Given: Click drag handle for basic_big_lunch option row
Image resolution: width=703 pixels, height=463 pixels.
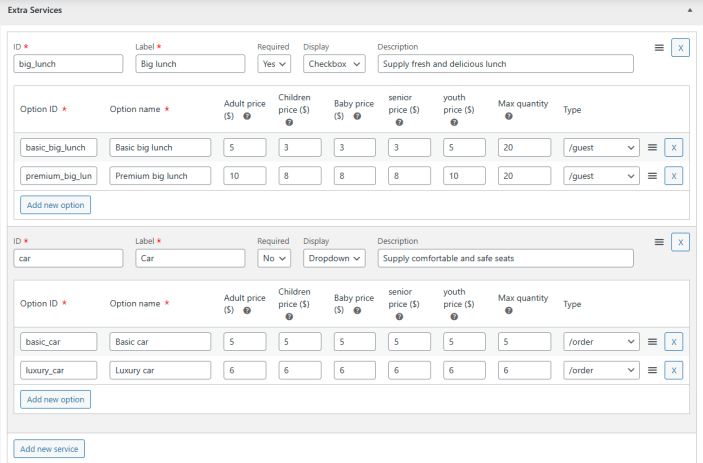Looking at the screenshot, I should coord(652,147).
